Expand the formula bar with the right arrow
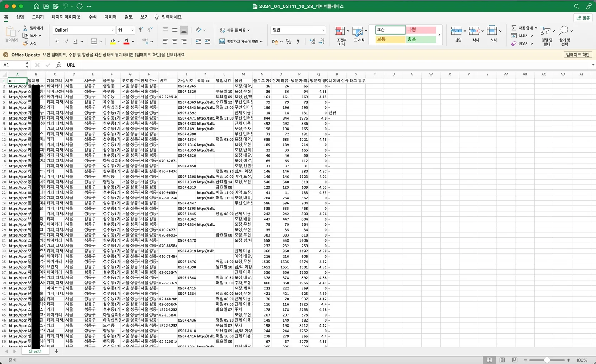The image size is (596, 364). (593, 65)
